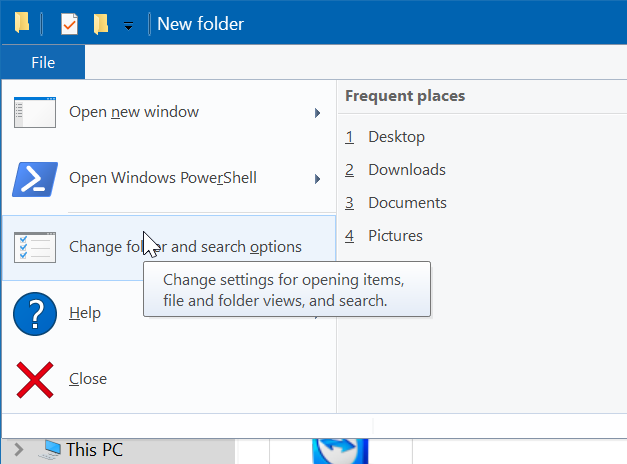627x464 pixels.
Task: Click the Frequent places heading
Action: tap(405, 96)
